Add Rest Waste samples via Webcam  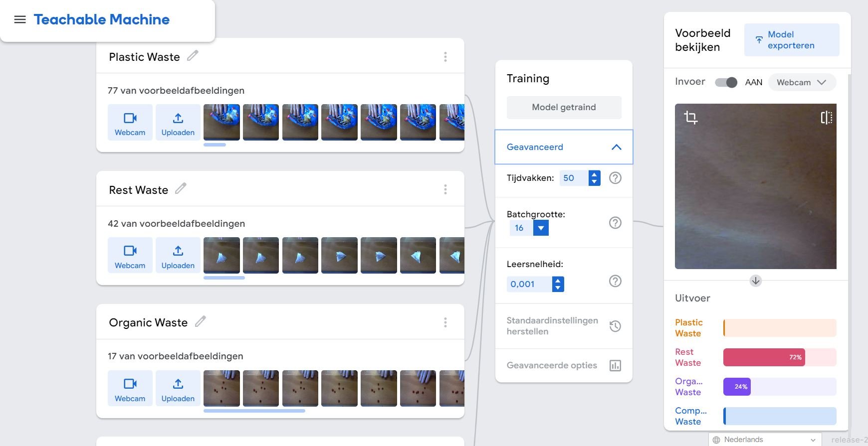coord(130,255)
